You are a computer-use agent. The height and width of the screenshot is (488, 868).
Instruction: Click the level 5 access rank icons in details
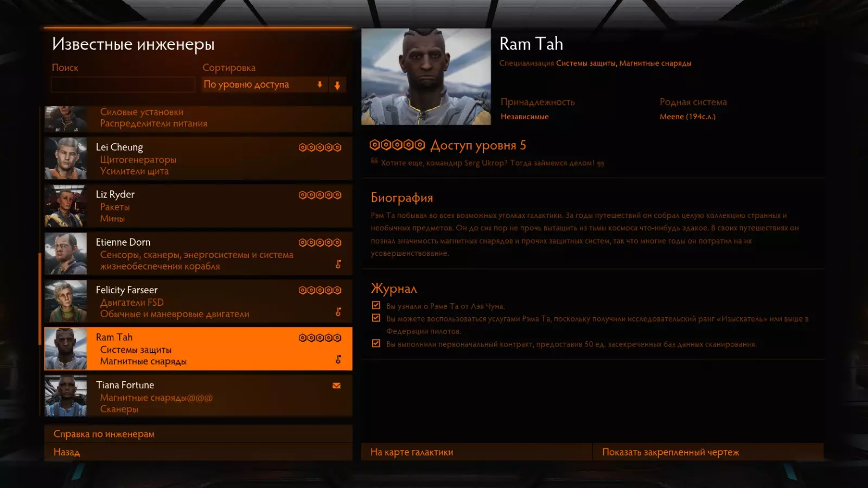pyautogui.click(x=397, y=145)
